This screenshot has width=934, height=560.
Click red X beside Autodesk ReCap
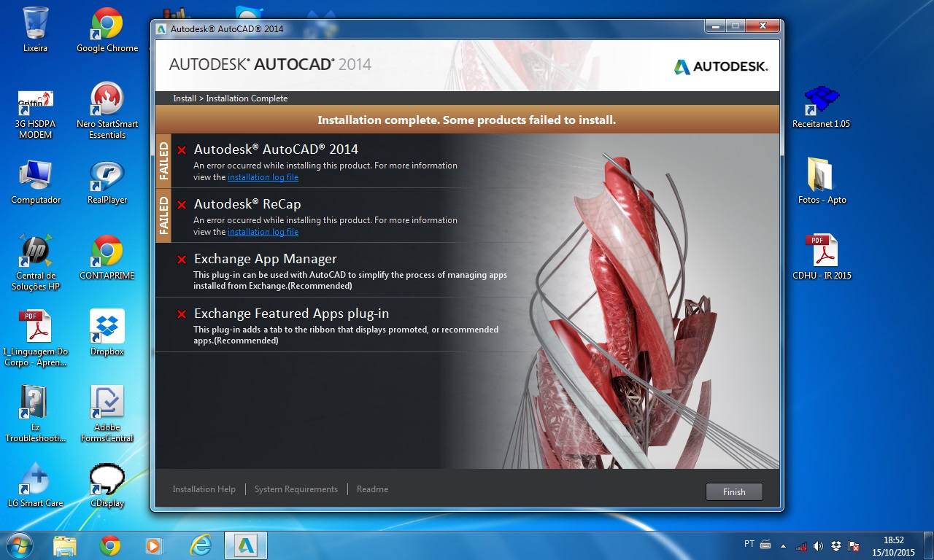182,205
